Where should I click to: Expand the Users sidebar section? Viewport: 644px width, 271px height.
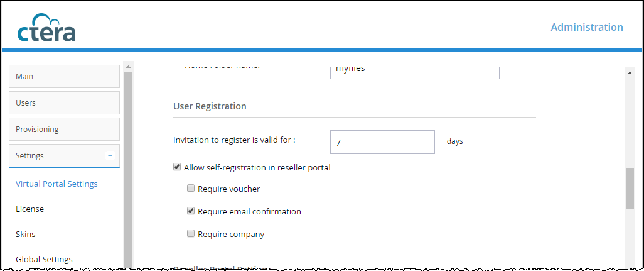tap(64, 103)
